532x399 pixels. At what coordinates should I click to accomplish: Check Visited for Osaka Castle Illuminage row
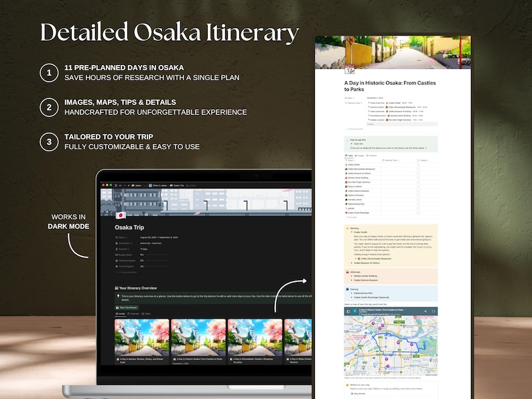point(418,212)
